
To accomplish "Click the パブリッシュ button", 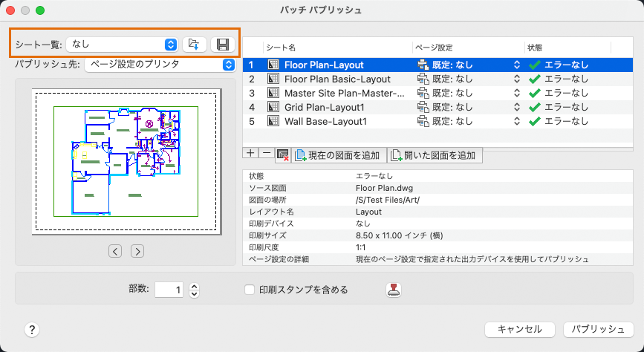I will pyautogui.click(x=599, y=330).
